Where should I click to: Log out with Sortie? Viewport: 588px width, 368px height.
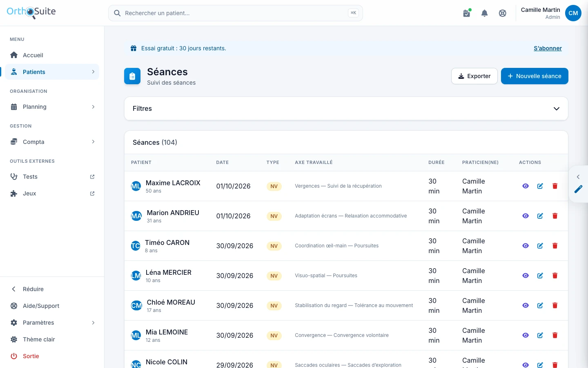pyautogui.click(x=52, y=356)
